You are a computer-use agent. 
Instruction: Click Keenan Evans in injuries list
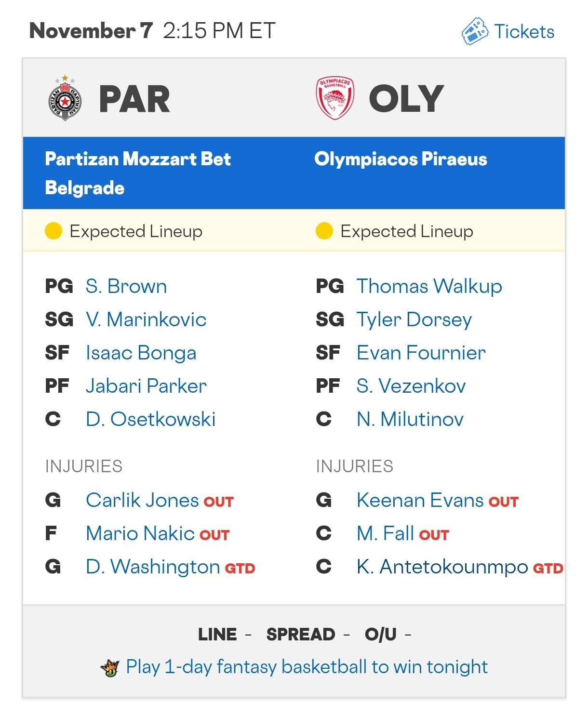point(420,500)
